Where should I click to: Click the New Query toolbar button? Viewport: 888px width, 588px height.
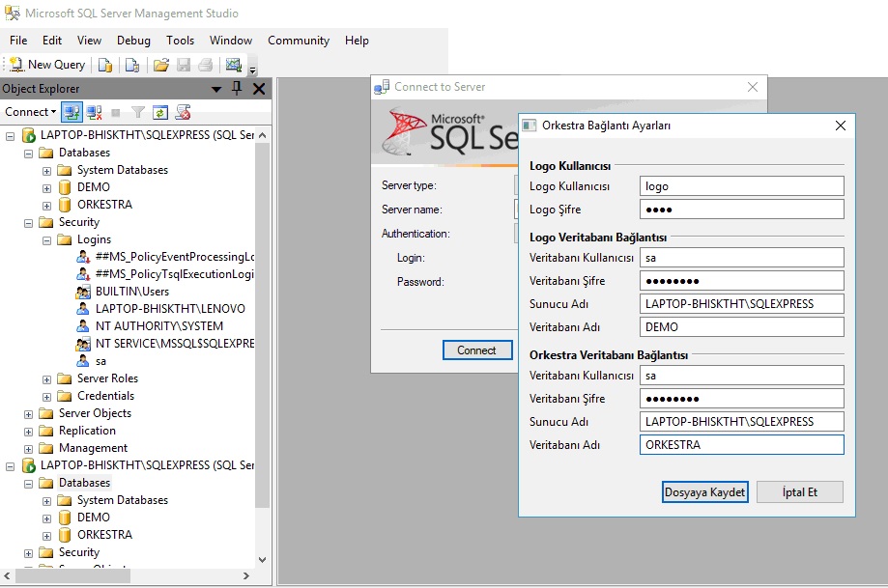point(47,65)
